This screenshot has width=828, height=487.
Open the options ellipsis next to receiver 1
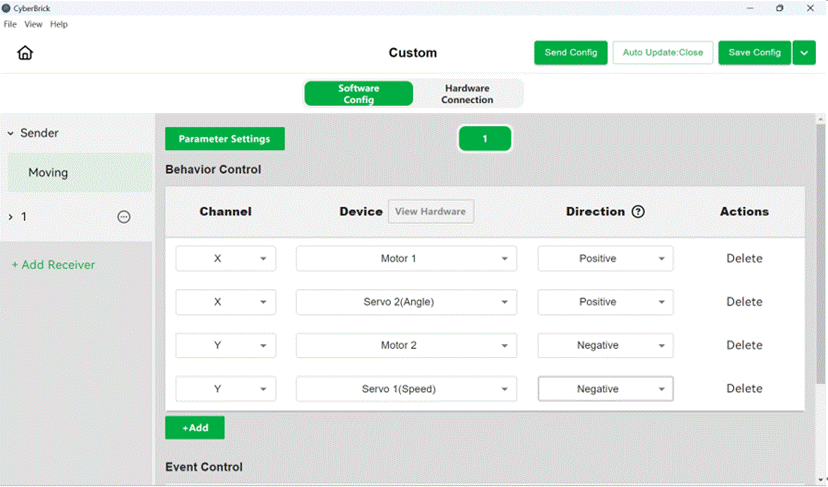[x=124, y=217]
